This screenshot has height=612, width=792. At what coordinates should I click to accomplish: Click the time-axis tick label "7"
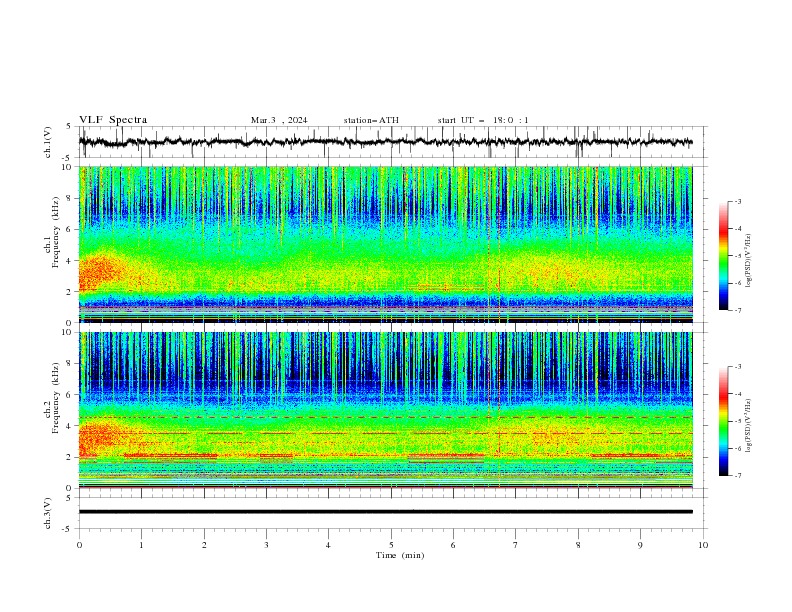516,545
